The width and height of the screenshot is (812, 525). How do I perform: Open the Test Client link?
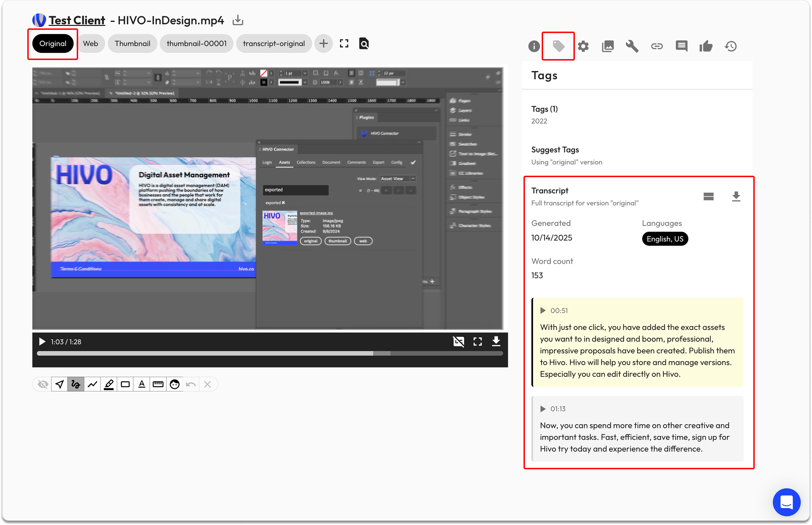pyautogui.click(x=77, y=20)
